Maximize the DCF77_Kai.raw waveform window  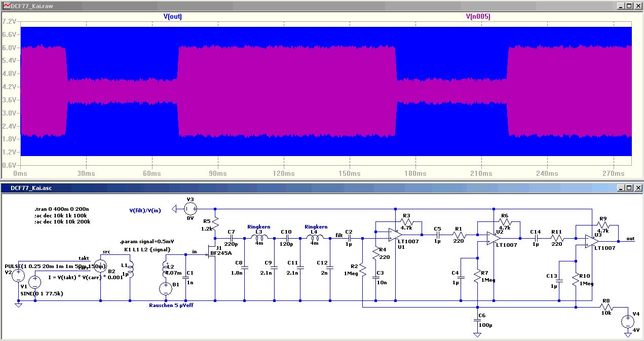[629, 6]
